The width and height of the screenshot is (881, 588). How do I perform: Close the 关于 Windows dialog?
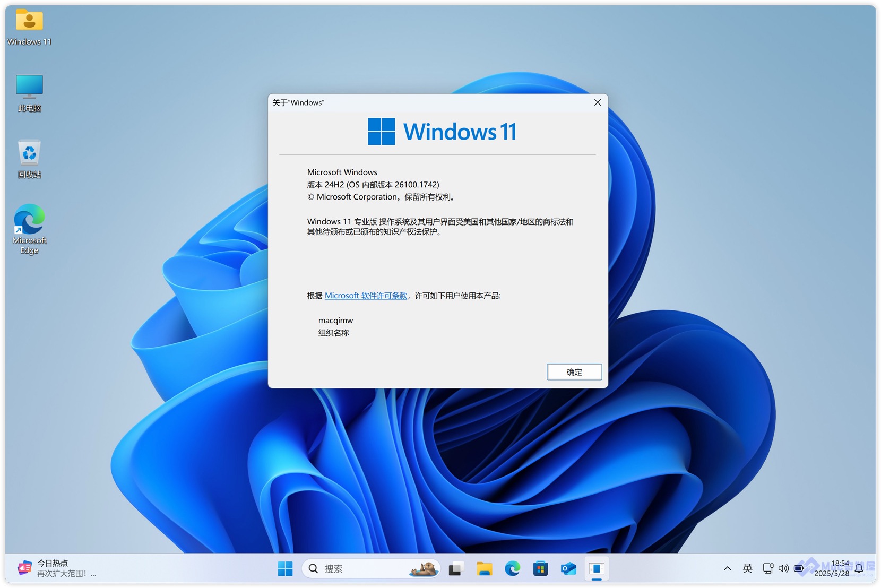(597, 102)
